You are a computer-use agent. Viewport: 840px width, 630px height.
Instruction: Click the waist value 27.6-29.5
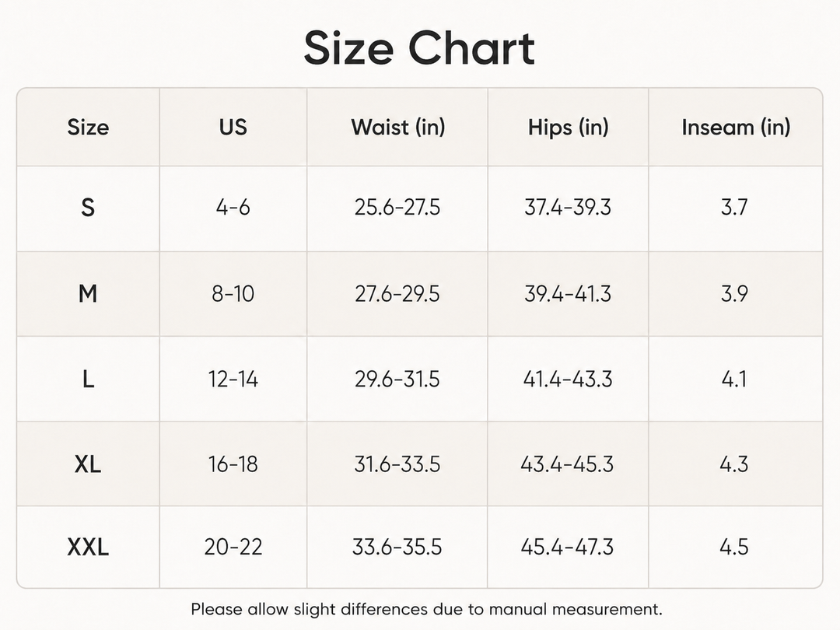coord(397,293)
